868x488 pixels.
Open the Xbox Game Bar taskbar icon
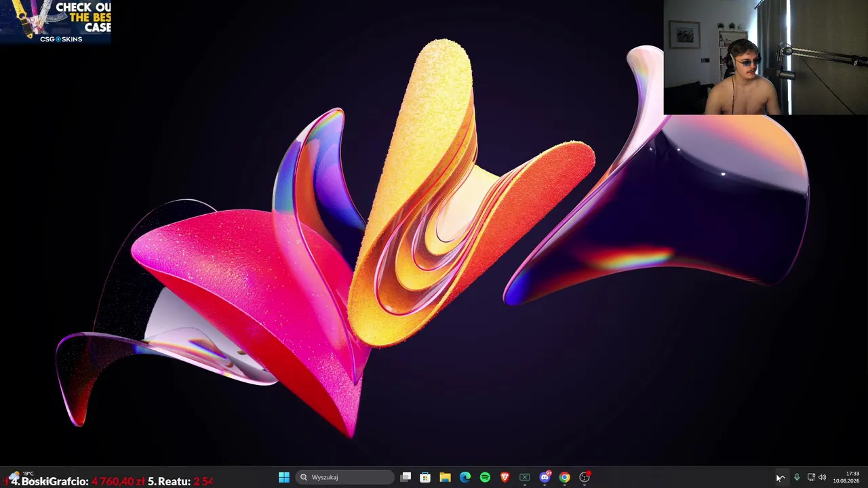(525, 477)
